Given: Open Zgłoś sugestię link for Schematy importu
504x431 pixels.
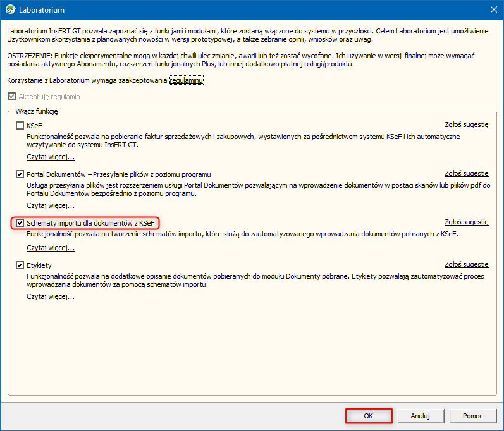Looking at the screenshot, I should [x=467, y=222].
